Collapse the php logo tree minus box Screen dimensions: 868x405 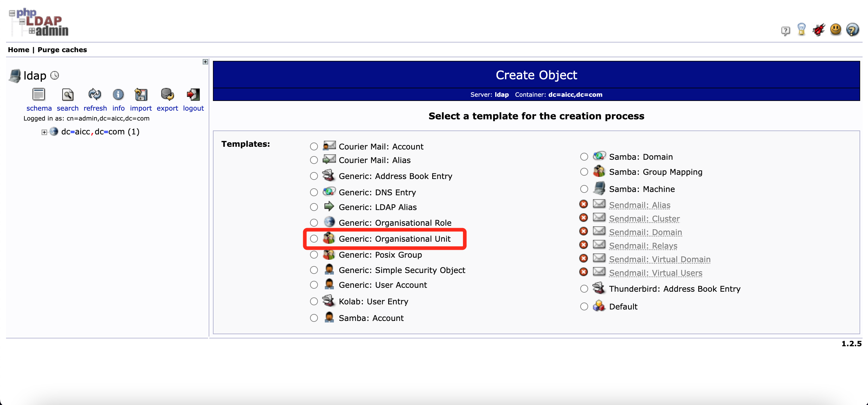(x=12, y=14)
